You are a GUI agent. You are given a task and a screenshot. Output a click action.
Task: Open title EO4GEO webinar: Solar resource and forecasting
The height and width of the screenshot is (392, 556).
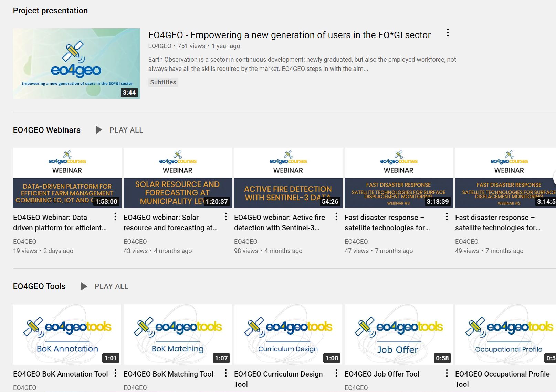click(170, 223)
